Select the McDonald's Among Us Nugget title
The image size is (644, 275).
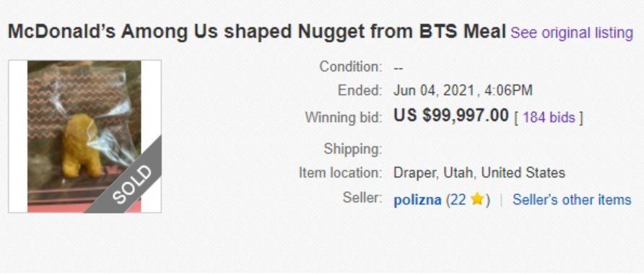(257, 32)
